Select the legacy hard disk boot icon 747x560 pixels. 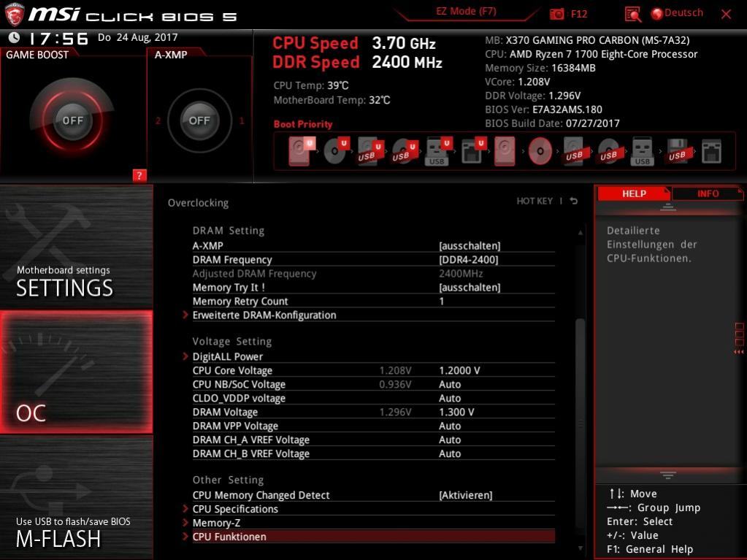505,151
